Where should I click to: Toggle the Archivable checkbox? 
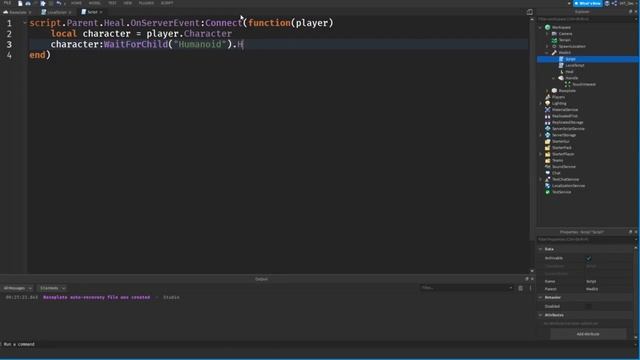tap(588, 258)
